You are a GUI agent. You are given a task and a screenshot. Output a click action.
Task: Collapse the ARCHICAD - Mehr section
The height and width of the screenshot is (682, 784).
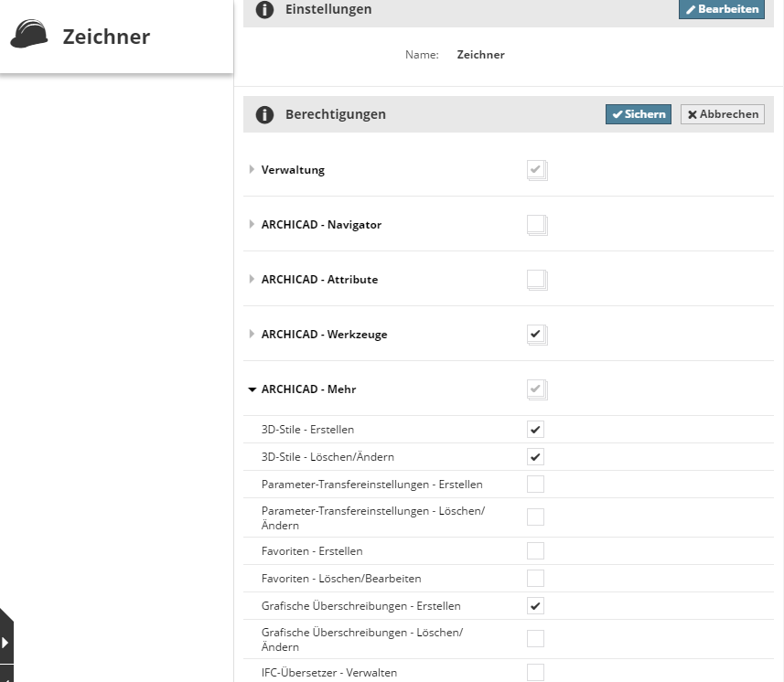click(252, 389)
